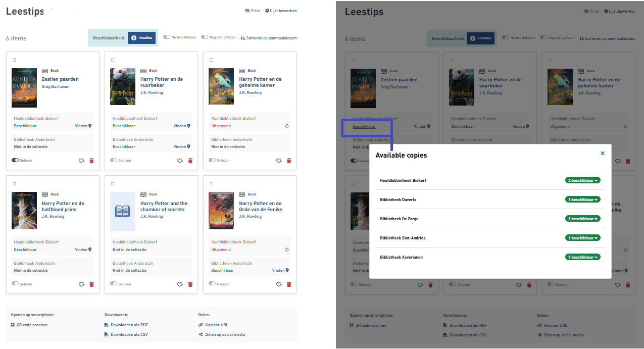Click the Privé eye icon in undimmed header
The height and width of the screenshot is (349, 644).
tap(247, 11)
